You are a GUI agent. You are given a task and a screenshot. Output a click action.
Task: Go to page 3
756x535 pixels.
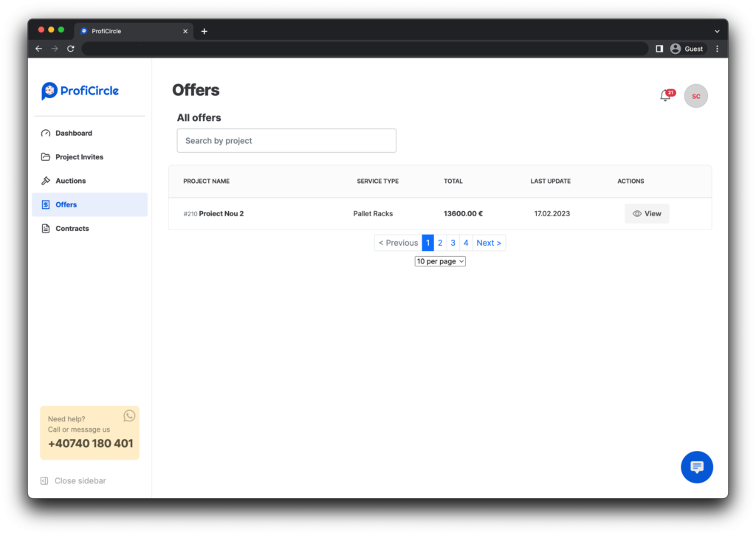tap(453, 243)
